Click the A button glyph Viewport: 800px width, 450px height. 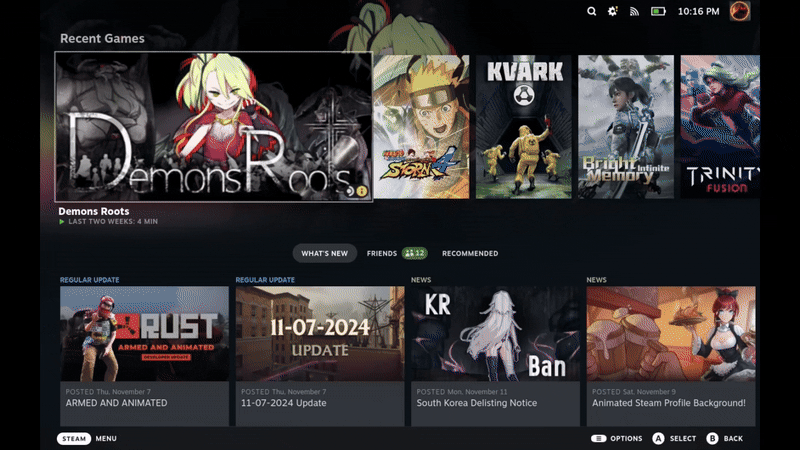[x=658, y=439]
